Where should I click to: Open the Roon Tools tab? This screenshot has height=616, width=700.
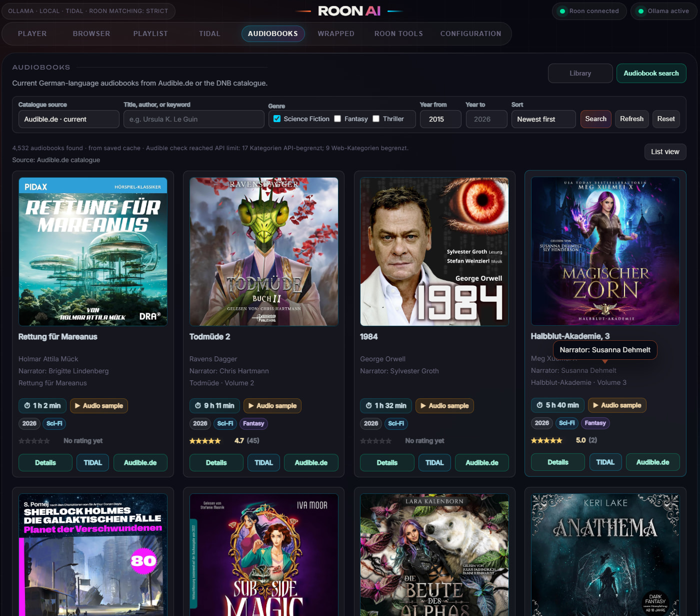tap(398, 34)
